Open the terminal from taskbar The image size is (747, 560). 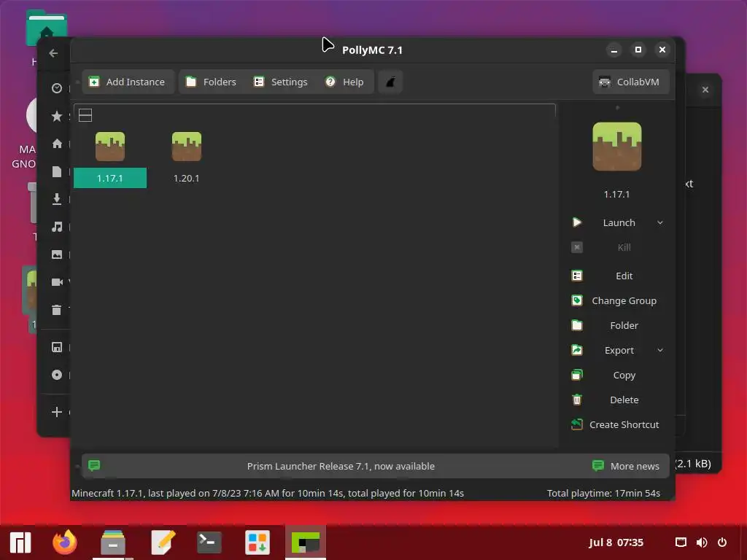(209, 542)
